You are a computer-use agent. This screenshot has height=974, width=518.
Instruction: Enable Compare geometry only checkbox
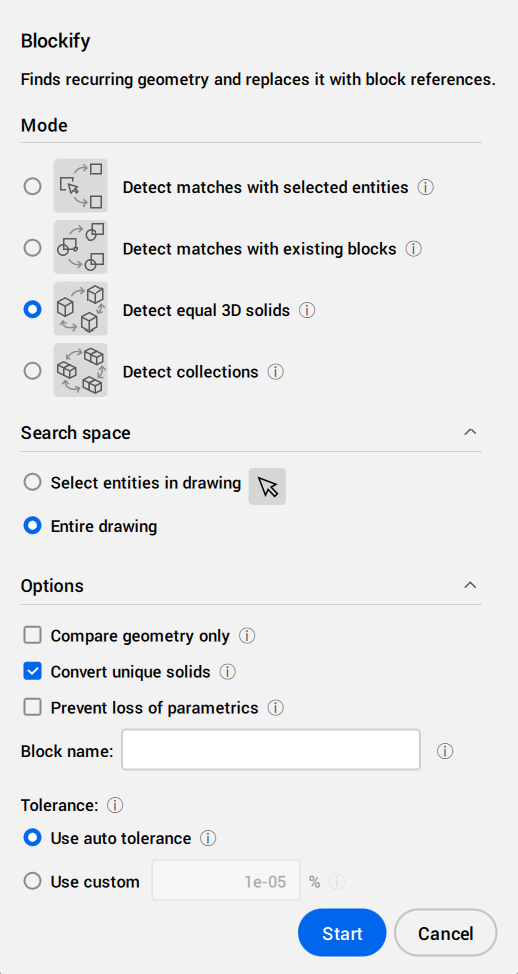(x=32, y=635)
